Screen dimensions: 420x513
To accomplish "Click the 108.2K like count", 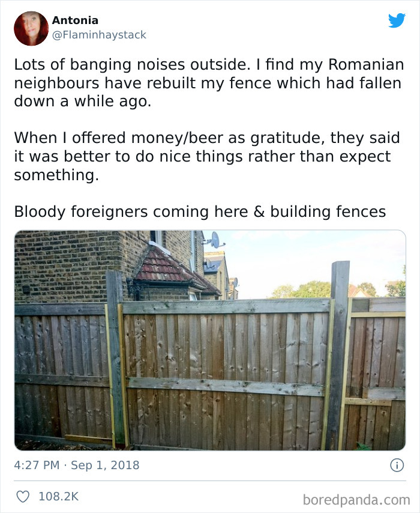I will pos(57,494).
